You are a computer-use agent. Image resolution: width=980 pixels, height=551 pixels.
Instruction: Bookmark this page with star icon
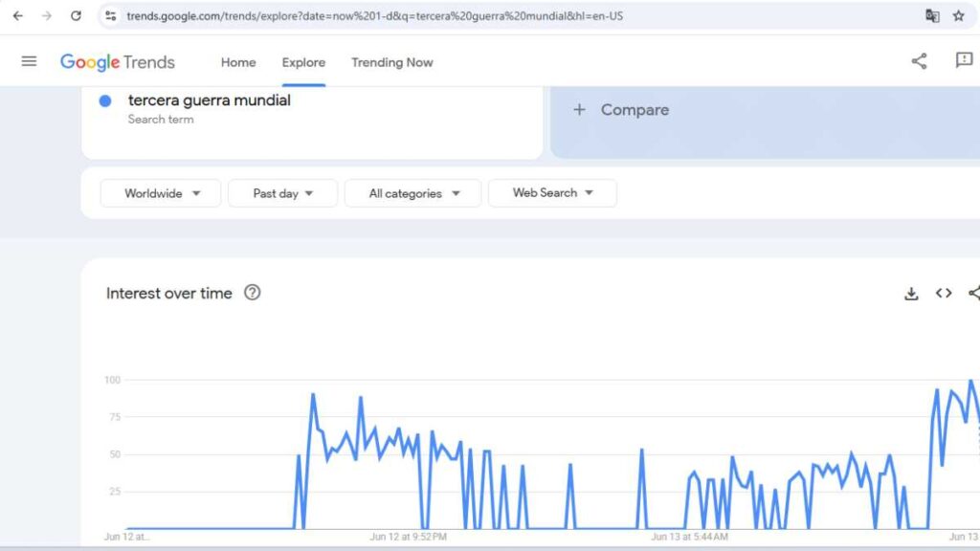958,15
